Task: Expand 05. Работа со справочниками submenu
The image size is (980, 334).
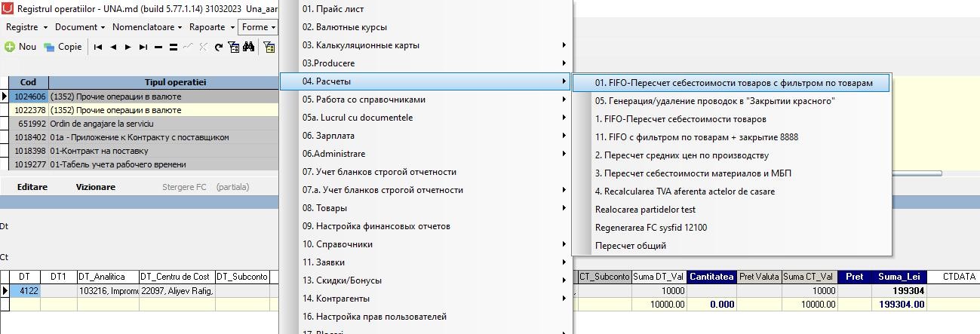Action: point(426,100)
